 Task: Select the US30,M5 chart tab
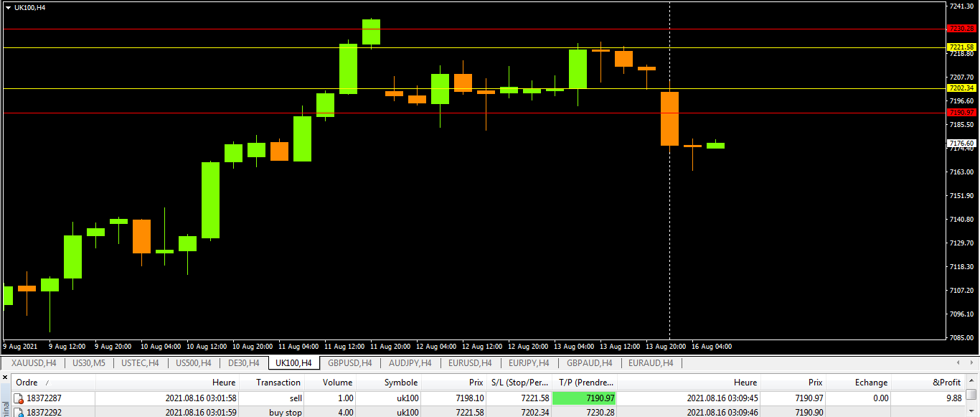coord(89,363)
